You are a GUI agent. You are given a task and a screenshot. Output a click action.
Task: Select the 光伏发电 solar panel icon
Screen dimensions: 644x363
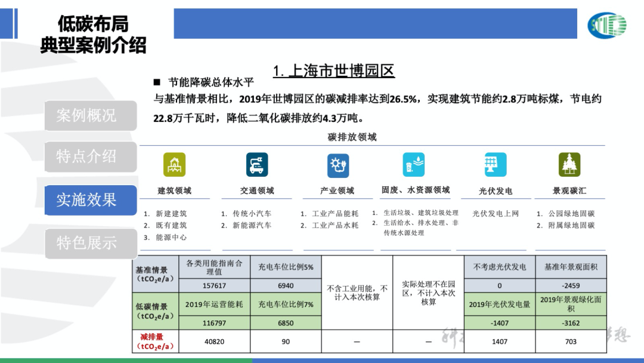point(494,165)
